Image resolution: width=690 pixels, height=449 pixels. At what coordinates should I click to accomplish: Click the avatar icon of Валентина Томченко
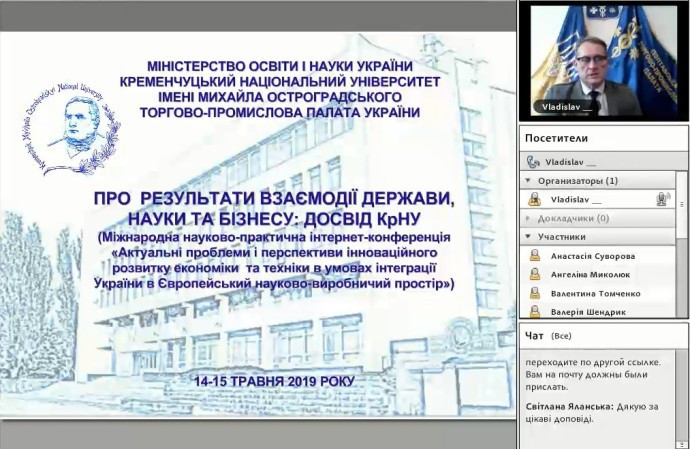536,294
